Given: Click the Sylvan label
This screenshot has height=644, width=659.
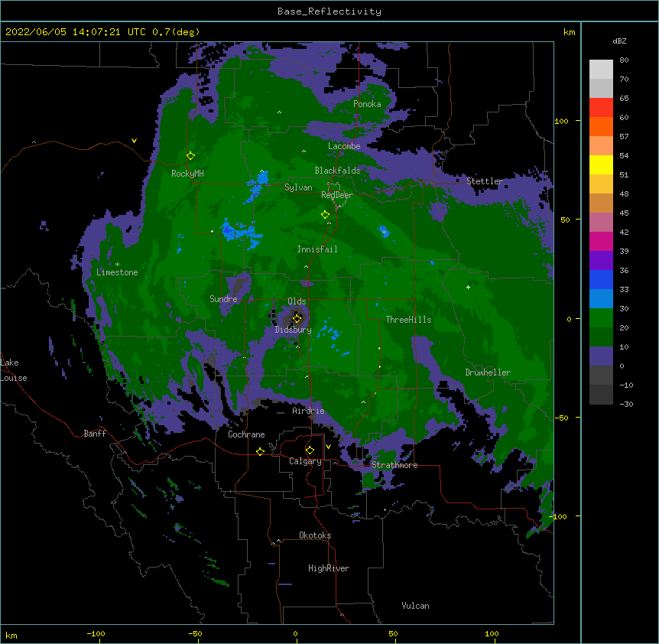Looking at the screenshot, I should pos(298,187).
